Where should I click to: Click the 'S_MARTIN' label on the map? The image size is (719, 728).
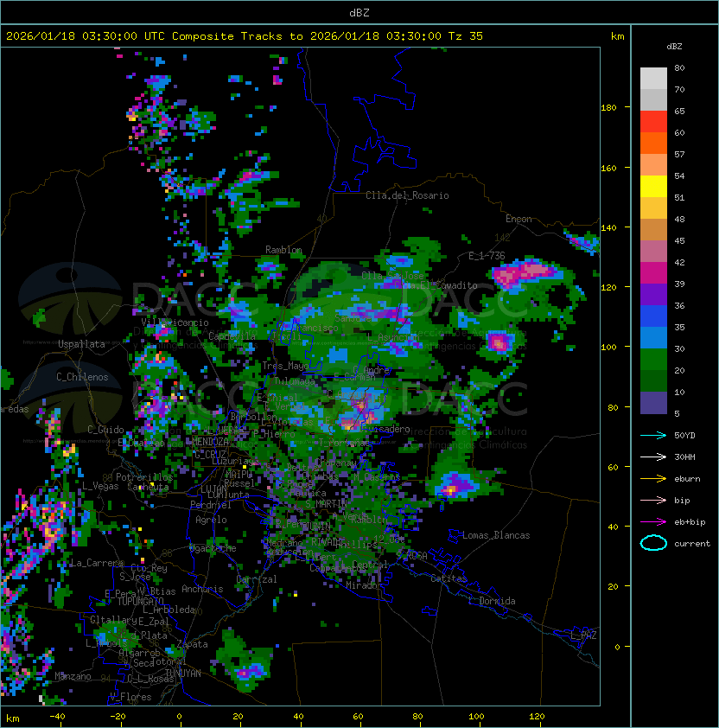coord(327,504)
